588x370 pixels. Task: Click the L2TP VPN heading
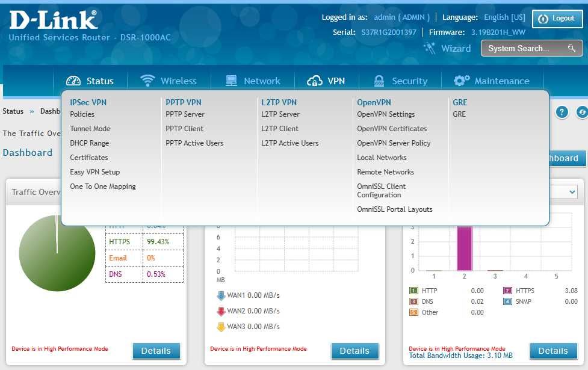point(279,102)
